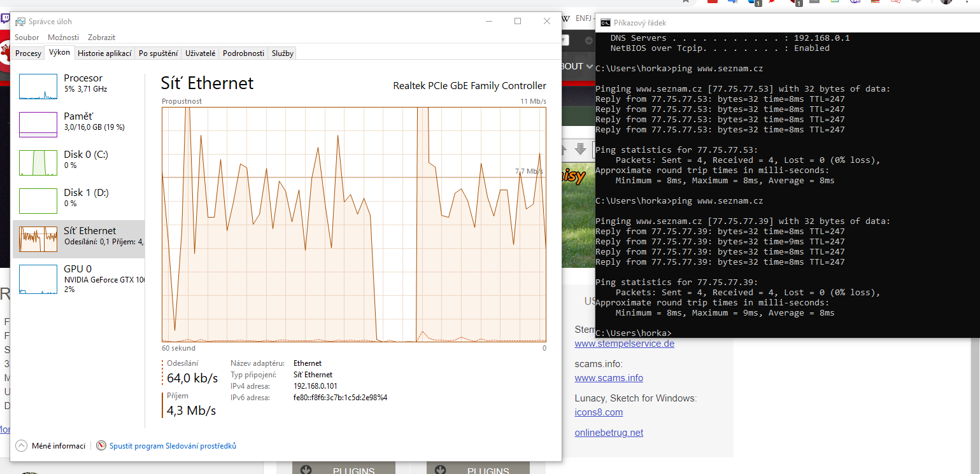Click the scams.info: label in the browser
The height and width of the screenshot is (474, 980).
pyautogui.click(x=599, y=364)
